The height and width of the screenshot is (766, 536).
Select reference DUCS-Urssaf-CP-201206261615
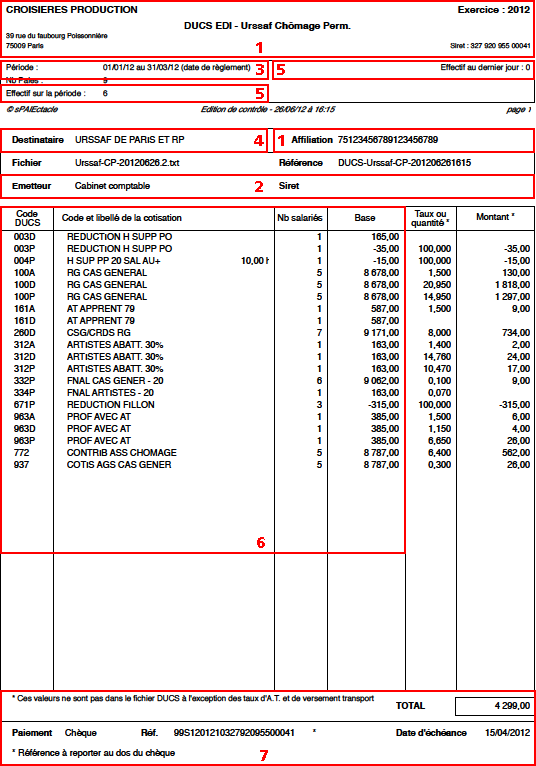[x=404, y=163]
